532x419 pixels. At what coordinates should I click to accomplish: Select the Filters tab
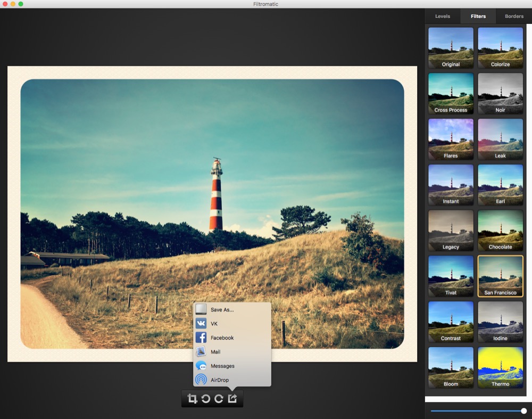[x=478, y=17]
